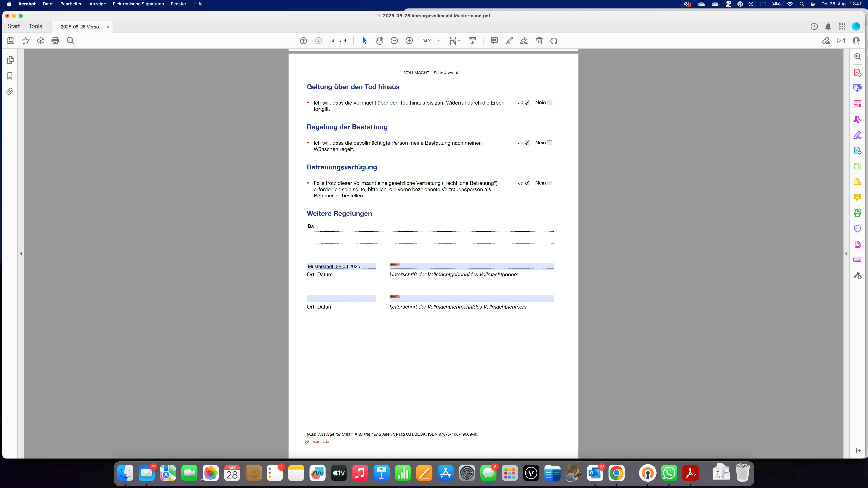868x488 pixels.
Task: Click the empty second Ort, Datum field
Action: 341,298
